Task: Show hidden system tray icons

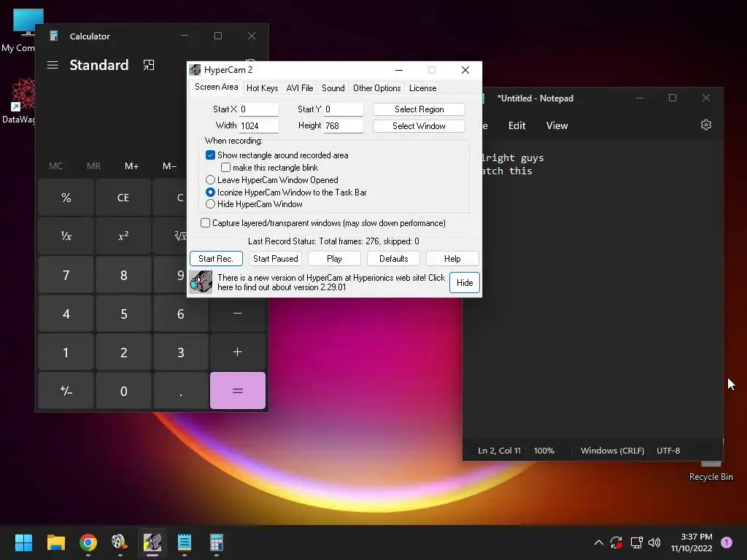Action: 599,542
